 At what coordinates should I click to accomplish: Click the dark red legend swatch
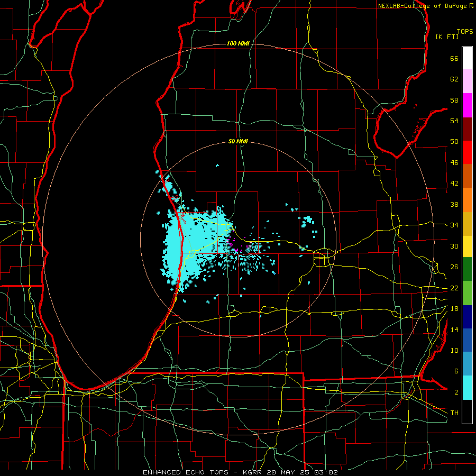point(467,129)
